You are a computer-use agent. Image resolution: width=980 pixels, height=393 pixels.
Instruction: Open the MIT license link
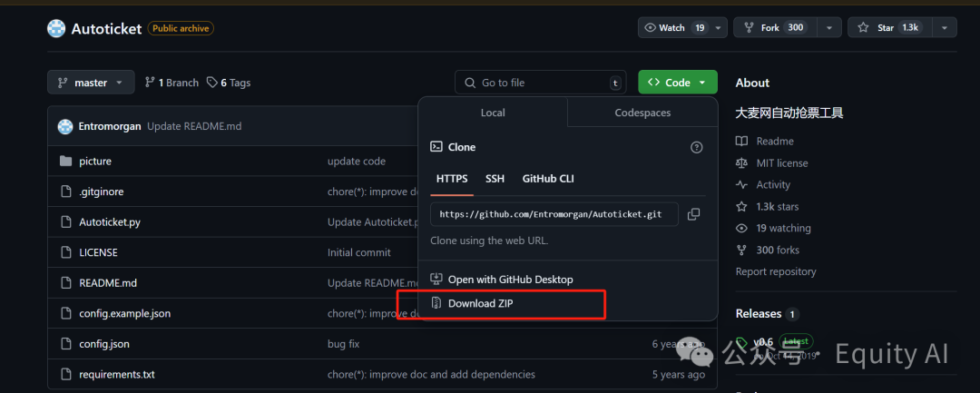click(x=781, y=163)
